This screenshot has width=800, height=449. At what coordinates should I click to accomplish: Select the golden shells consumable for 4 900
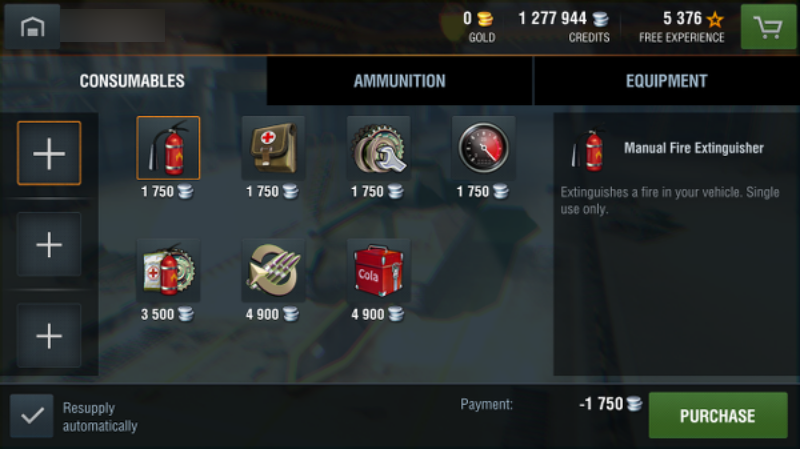coord(273,270)
